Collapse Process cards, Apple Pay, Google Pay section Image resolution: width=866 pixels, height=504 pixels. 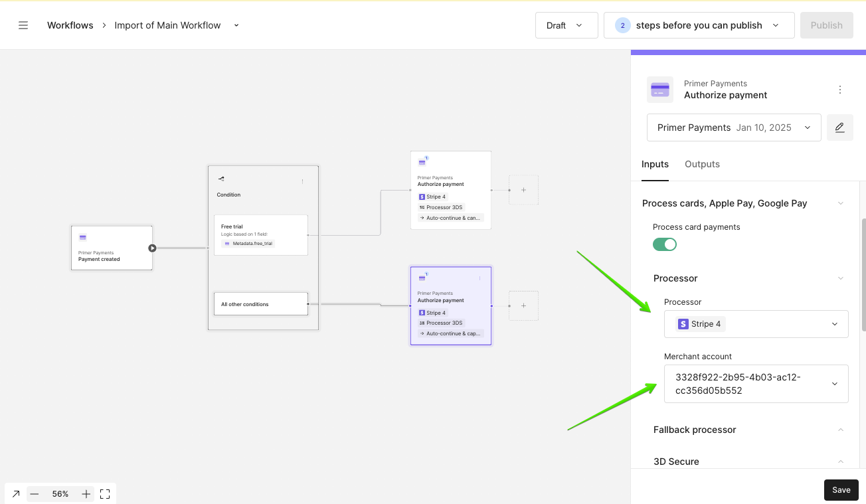pos(841,203)
